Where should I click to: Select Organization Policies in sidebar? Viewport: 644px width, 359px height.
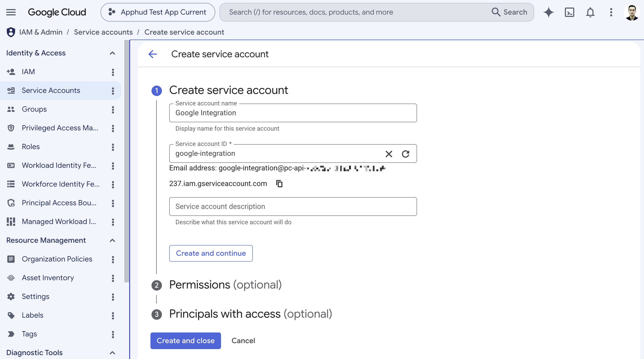(57, 259)
